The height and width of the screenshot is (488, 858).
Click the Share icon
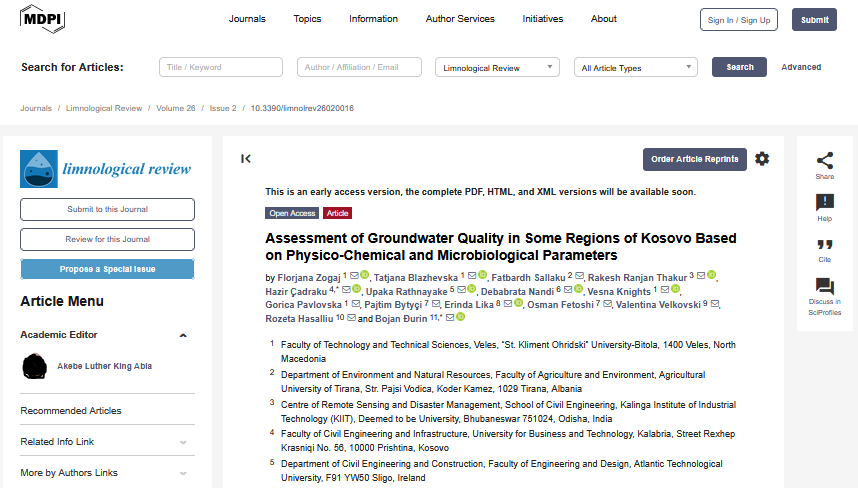[x=824, y=160]
